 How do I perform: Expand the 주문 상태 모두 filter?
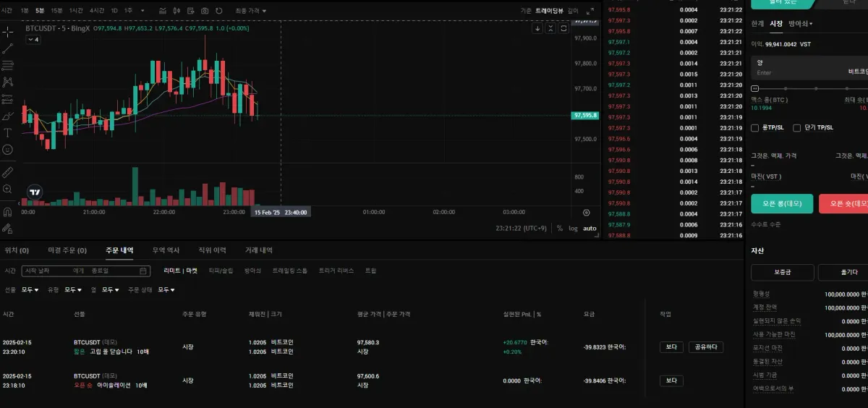click(x=166, y=289)
